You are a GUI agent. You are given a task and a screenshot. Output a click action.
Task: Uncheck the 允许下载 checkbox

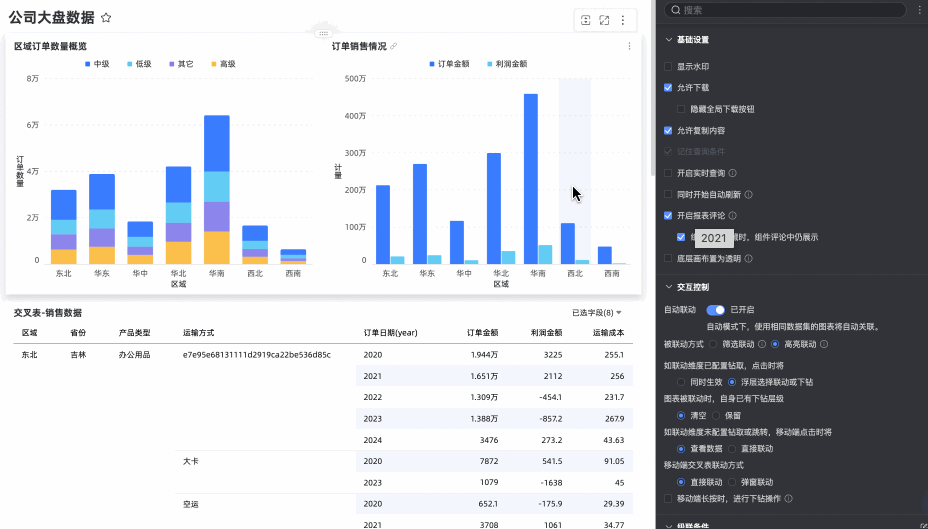click(668, 88)
